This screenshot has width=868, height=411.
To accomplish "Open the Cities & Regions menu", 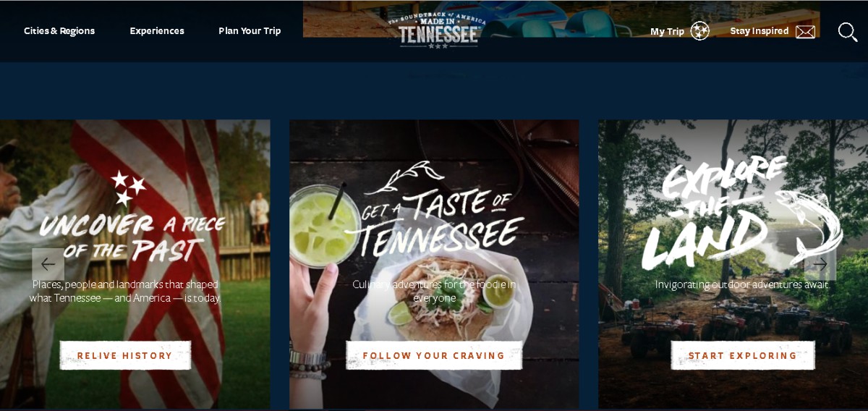I will click(x=59, y=31).
